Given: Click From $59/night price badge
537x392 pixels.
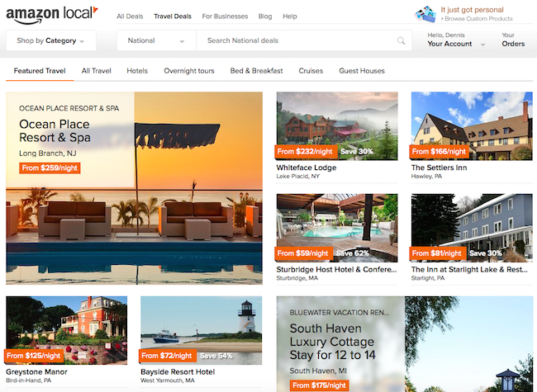Looking at the screenshot, I should pos(302,253).
